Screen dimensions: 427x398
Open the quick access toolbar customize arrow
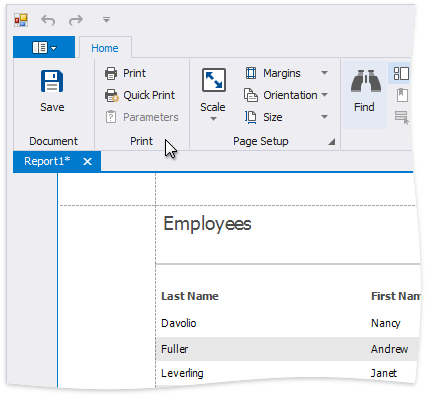pos(106,20)
